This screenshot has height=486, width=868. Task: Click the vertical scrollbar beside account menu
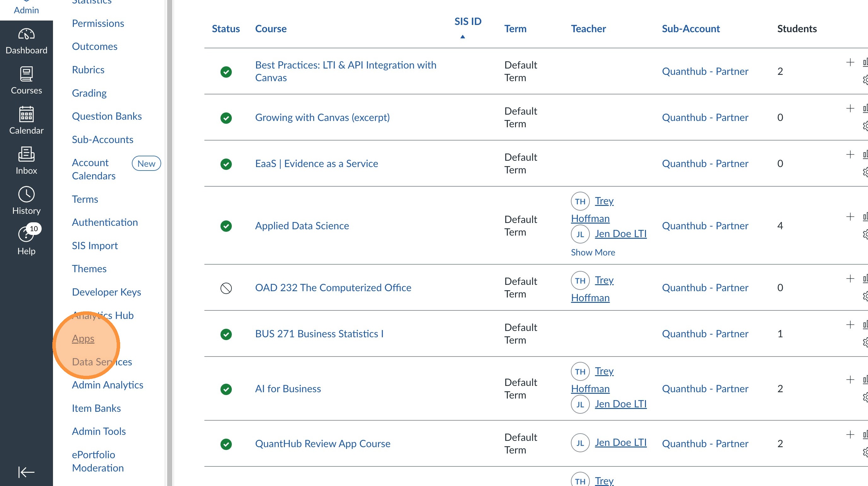click(169, 243)
